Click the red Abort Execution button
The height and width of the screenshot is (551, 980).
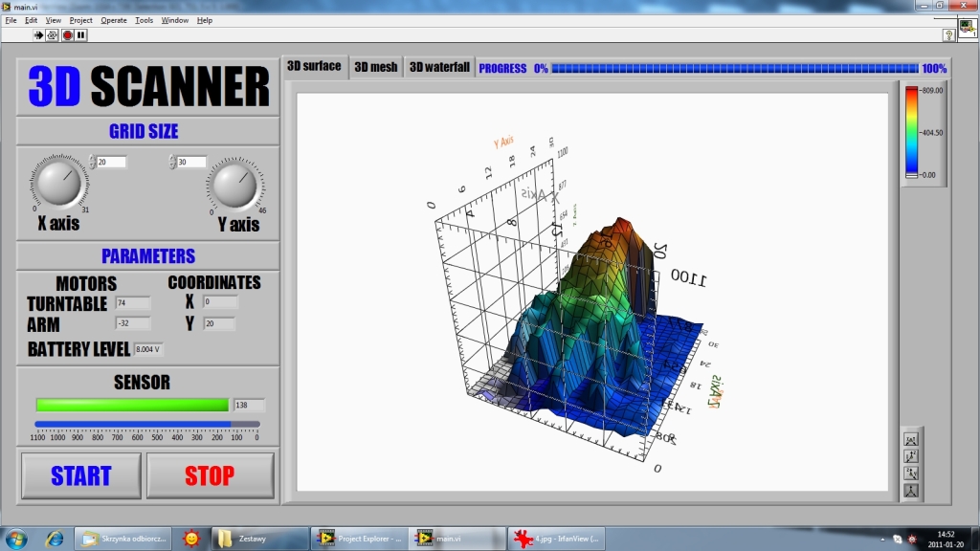68,35
